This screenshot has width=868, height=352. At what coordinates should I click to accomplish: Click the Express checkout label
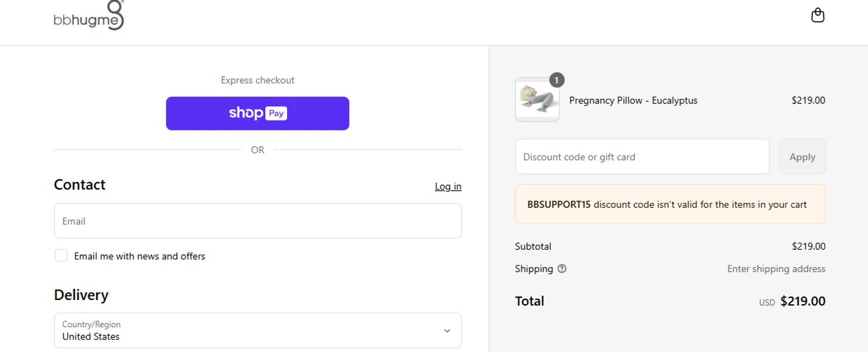click(258, 80)
